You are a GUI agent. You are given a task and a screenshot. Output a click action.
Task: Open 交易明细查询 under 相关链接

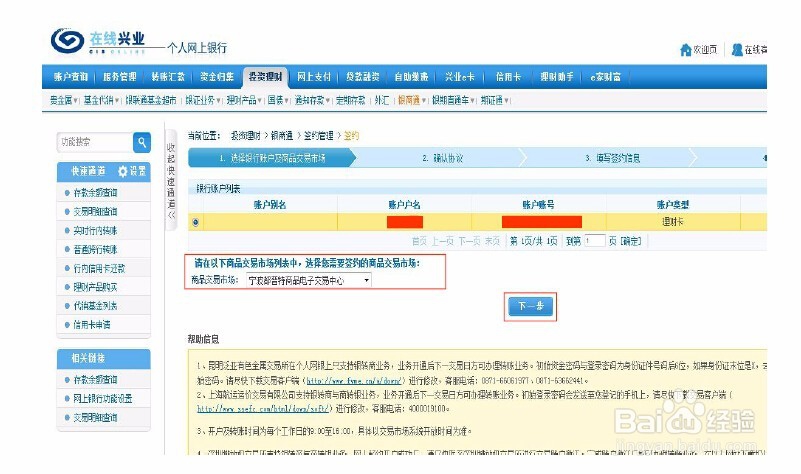95,417
